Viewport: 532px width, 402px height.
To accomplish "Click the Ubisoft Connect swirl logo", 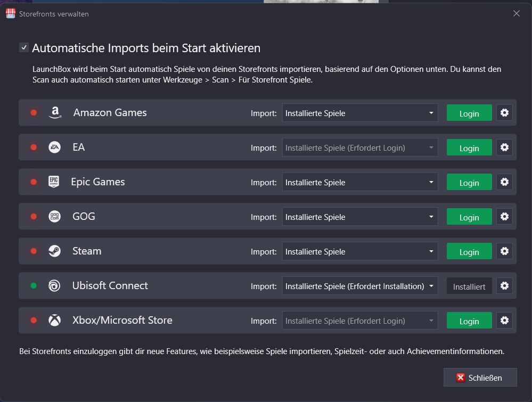I will 54,286.
